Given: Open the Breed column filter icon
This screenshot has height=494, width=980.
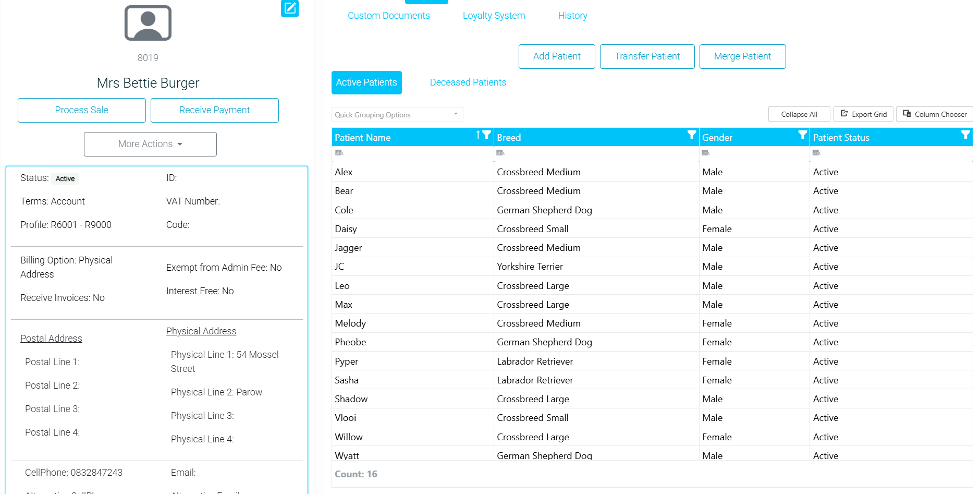Looking at the screenshot, I should (x=692, y=135).
